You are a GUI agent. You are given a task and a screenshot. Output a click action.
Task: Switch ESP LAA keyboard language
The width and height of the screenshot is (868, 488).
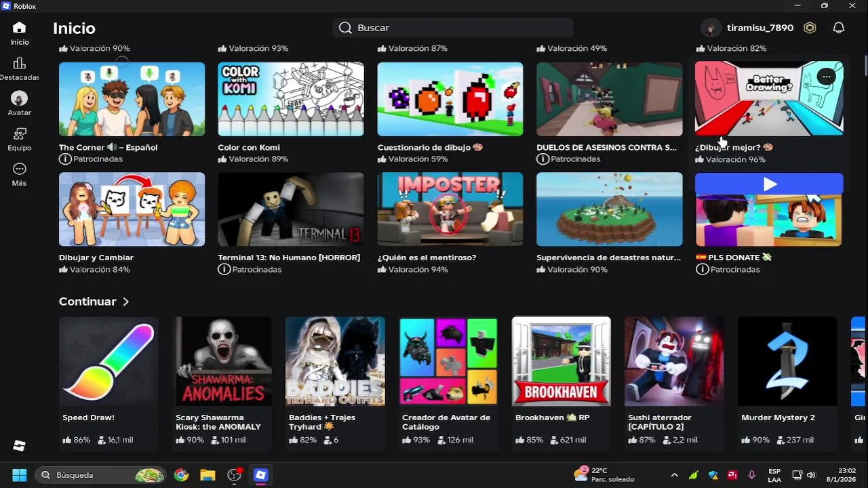coord(774,475)
